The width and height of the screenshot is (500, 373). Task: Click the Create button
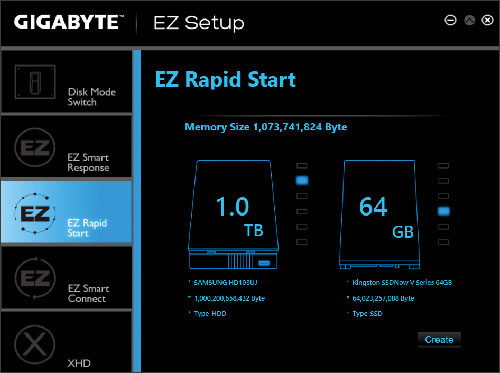[439, 340]
